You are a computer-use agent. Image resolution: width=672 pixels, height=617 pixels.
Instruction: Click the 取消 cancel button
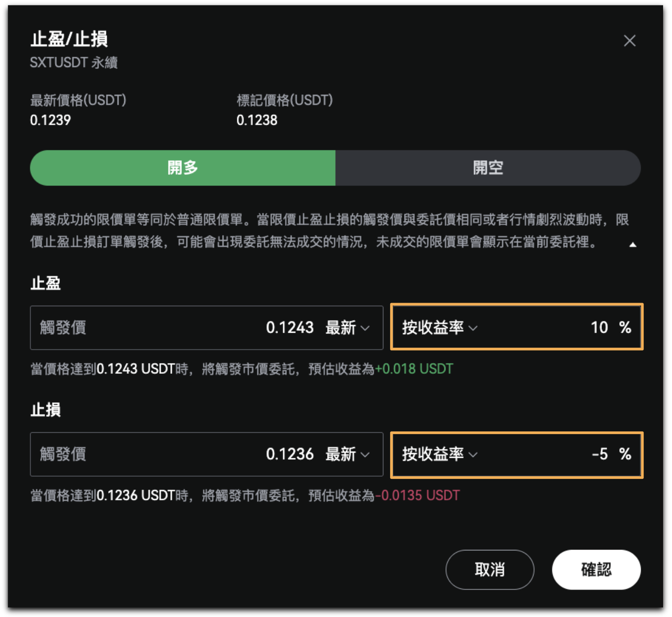[x=490, y=570]
